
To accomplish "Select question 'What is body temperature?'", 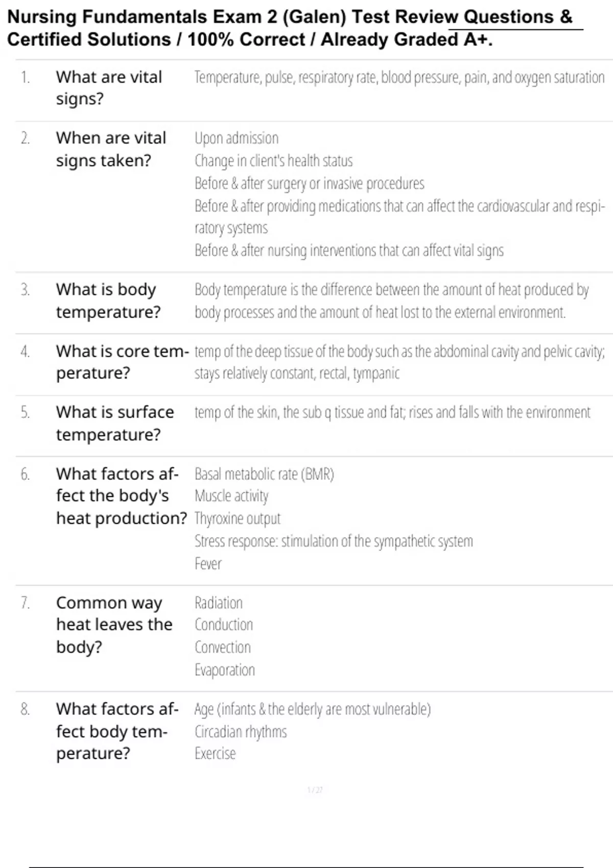I will [108, 301].
